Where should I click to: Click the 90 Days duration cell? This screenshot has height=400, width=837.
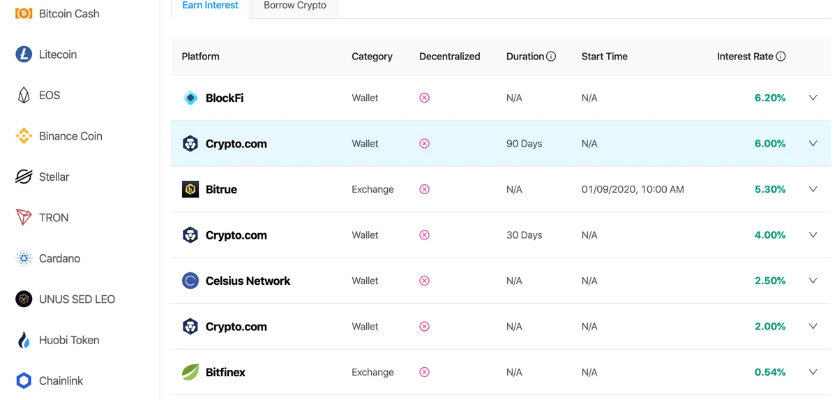(x=524, y=144)
